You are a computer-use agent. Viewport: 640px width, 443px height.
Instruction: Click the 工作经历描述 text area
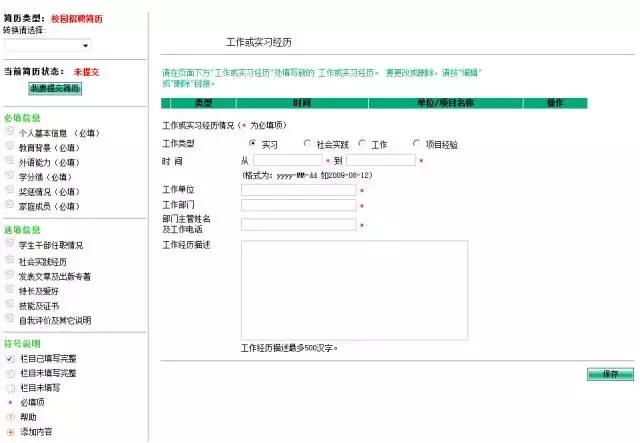tap(354, 290)
